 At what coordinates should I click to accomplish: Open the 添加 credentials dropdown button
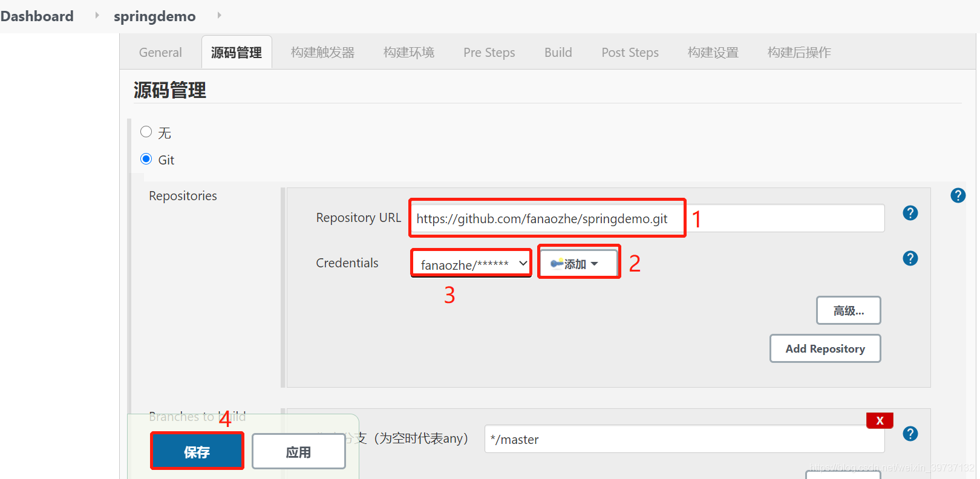tap(579, 264)
